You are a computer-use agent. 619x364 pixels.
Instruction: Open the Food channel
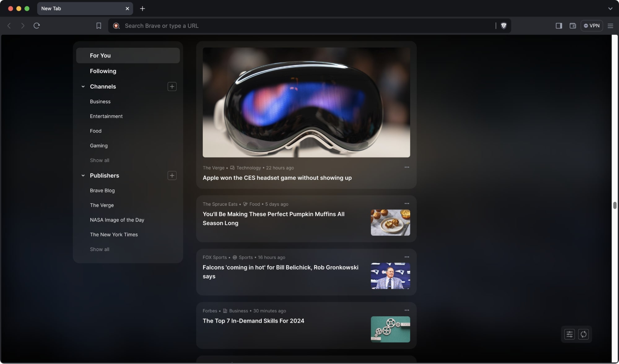pyautogui.click(x=96, y=131)
